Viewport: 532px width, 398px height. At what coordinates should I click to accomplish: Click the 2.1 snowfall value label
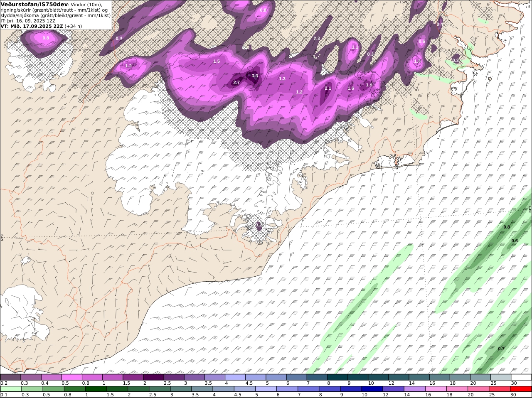328,88
